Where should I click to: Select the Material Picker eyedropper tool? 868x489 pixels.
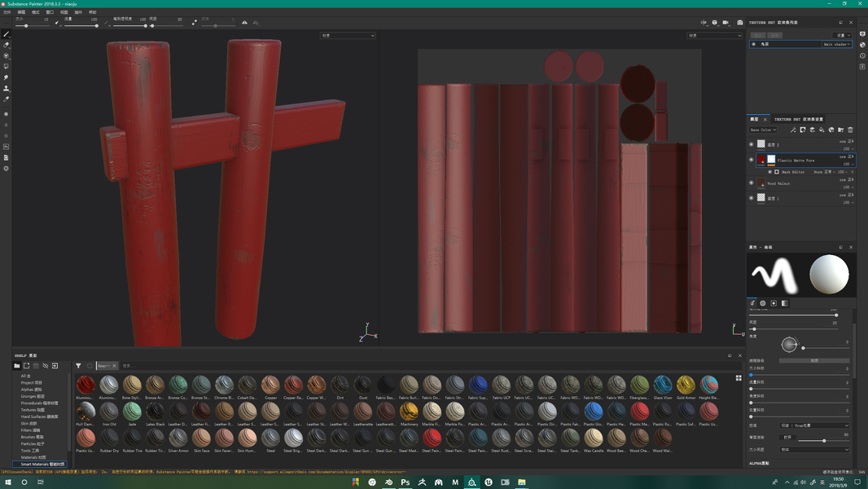coord(6,99)
